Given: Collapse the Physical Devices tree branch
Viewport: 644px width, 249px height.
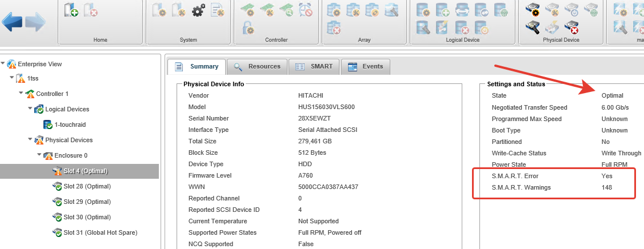Looking at the screenshot, I should [x=30, y=139].
